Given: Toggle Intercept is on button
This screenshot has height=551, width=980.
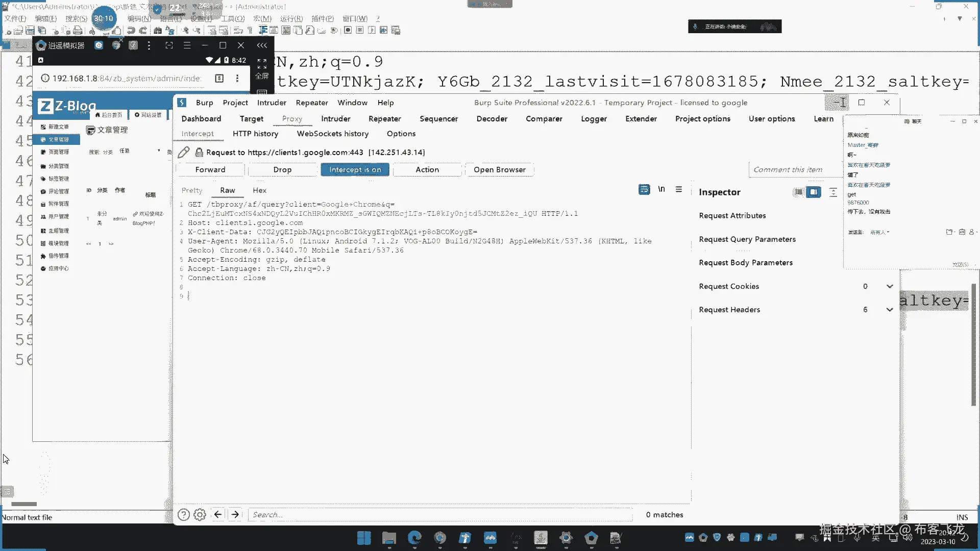Looking at the screenshot, I should tap(355, 169).
